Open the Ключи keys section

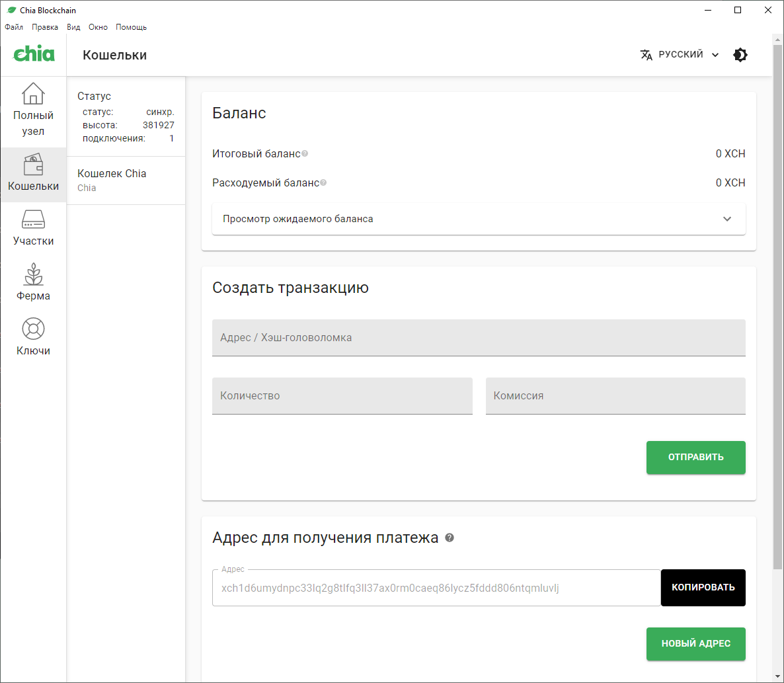[x=33, y=338]
